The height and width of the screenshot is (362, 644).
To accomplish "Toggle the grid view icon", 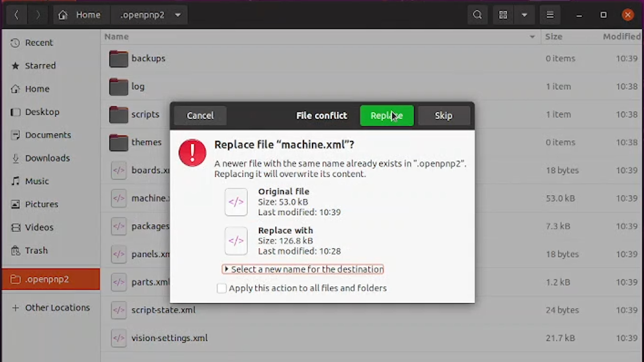I will [503, 15].
